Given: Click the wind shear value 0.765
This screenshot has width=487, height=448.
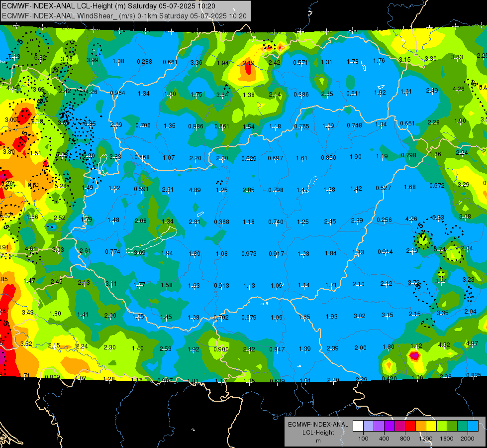Looking at the screenshot, I should (x=301, y=126).
